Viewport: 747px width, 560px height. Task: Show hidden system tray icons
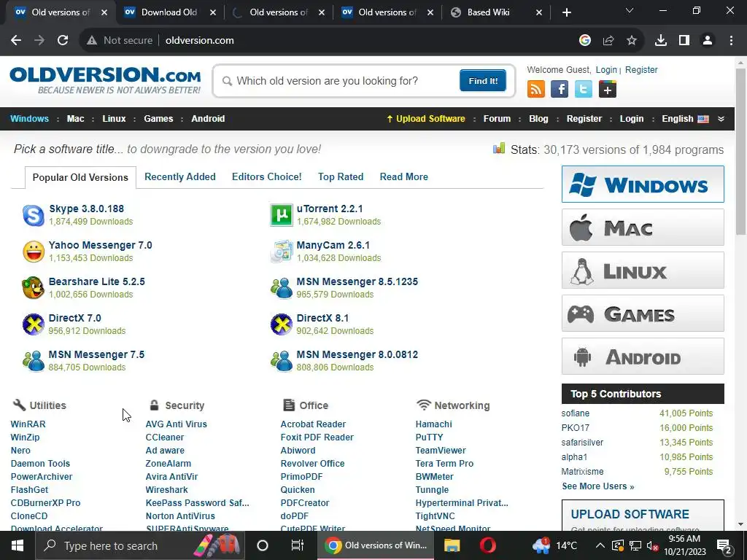600,545
